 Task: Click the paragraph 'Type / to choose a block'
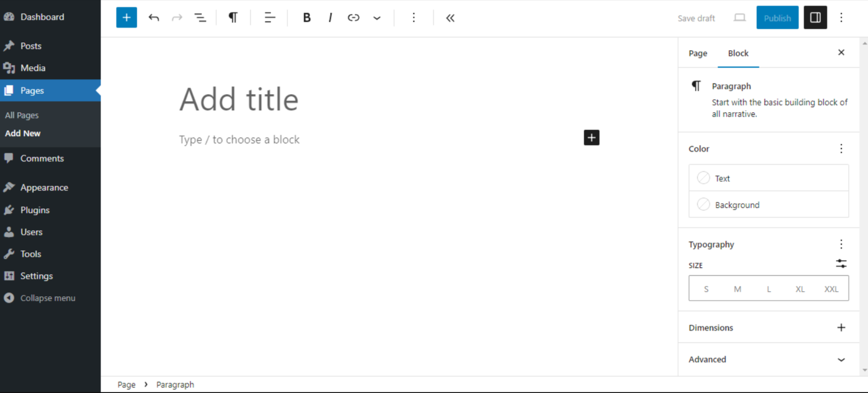click(x=239, y=140)
